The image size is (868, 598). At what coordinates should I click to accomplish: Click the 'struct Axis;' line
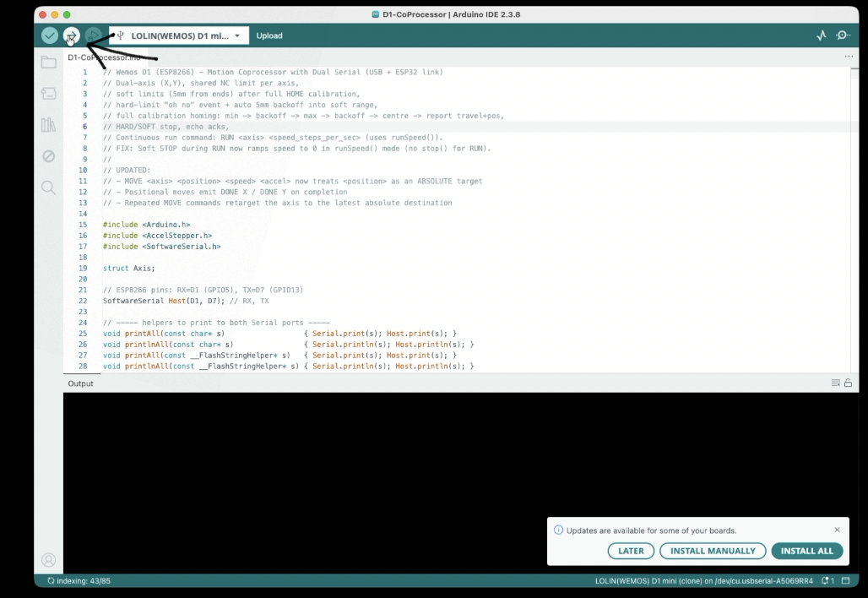point(129,268)
